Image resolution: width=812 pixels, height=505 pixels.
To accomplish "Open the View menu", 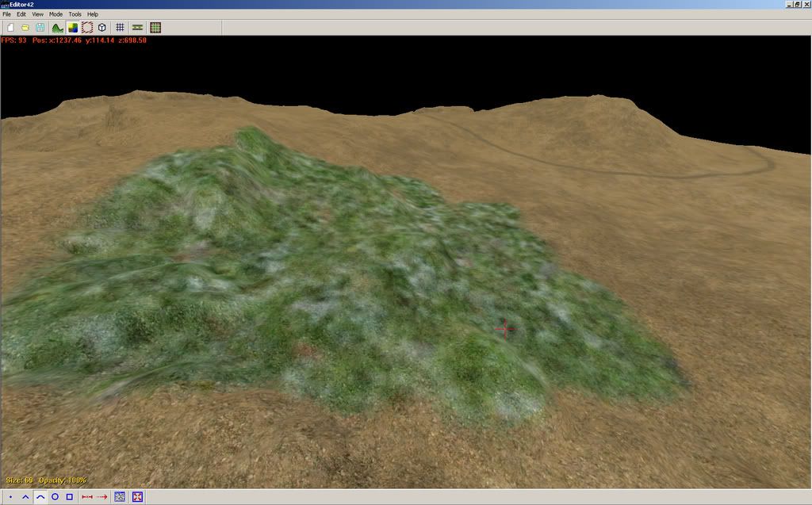I will (x=37, y=14).
